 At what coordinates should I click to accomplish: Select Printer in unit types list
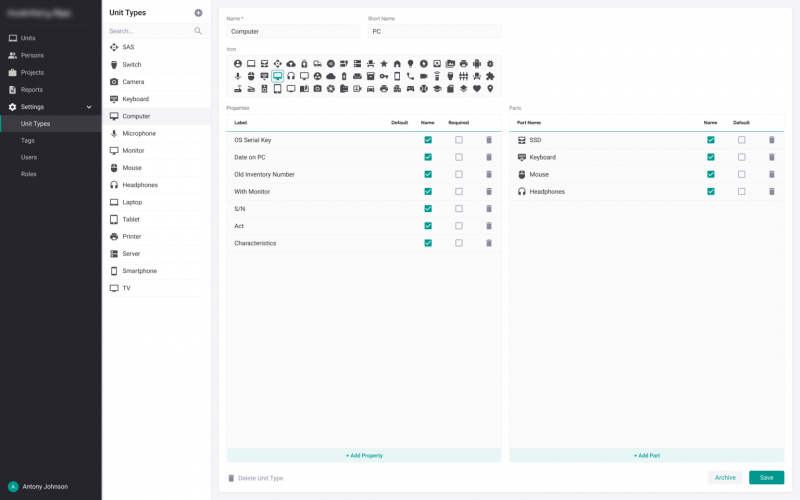(132, 237)
